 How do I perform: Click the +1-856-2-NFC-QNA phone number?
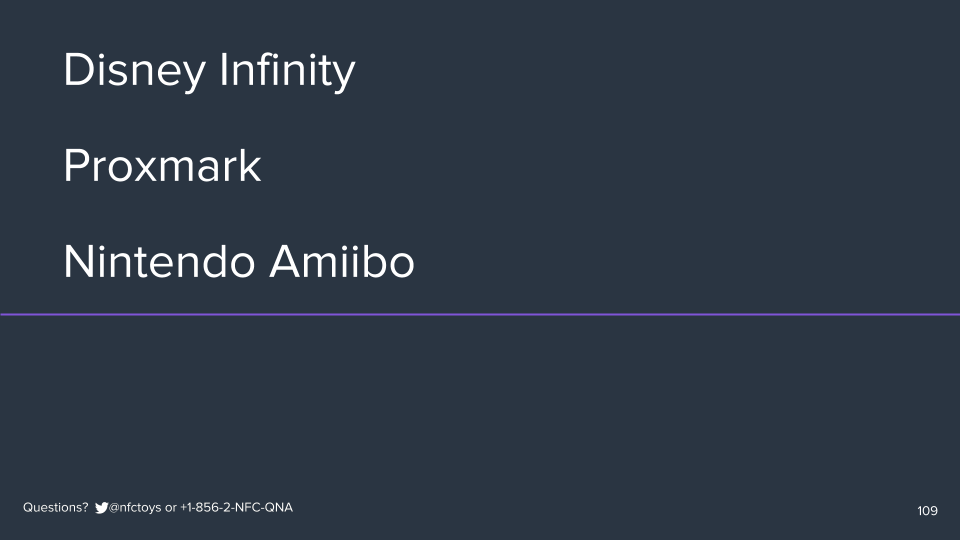click(x=237, y=508)
